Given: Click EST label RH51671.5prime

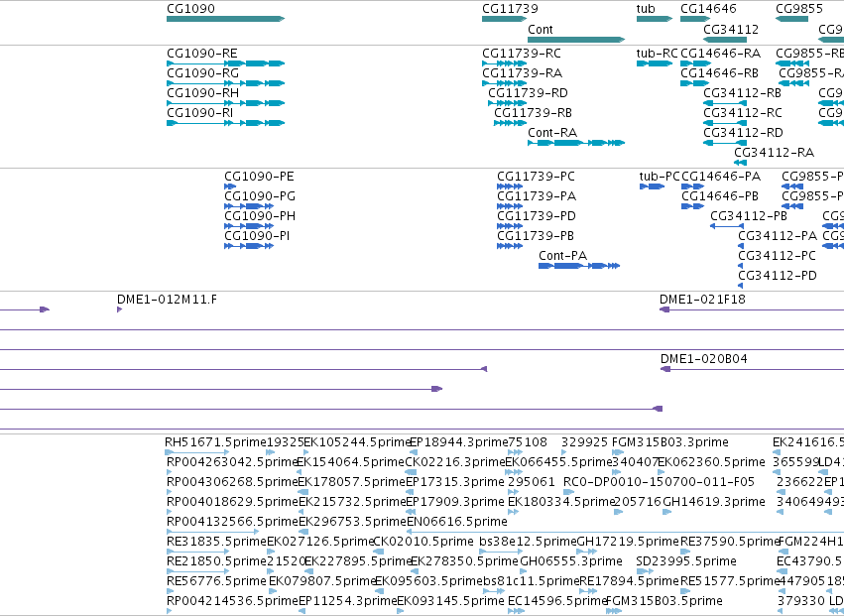Looking at the screenshot, I should click(216, 442).
